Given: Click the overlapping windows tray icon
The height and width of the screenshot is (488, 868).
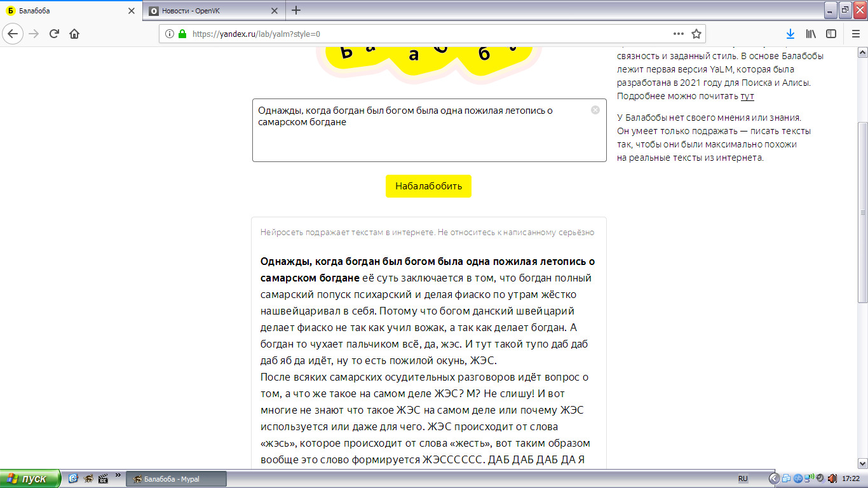Looking at the screenshot, I should (787, 478).
